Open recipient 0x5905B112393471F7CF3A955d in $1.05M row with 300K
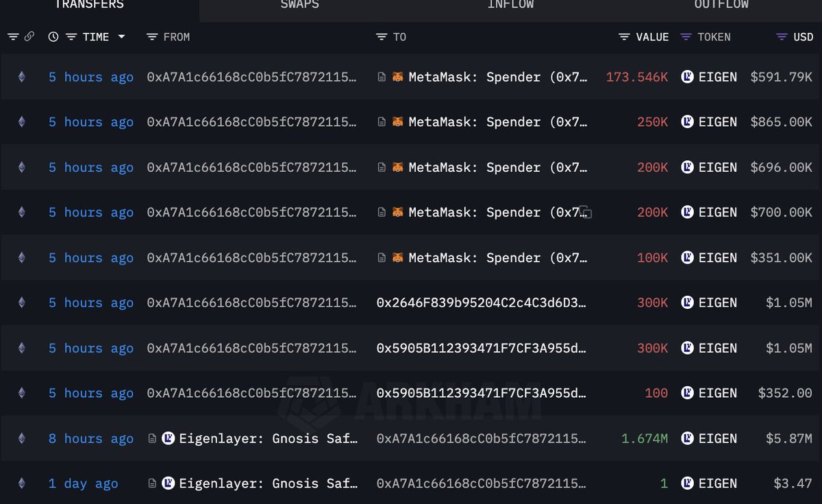 [482, 348]
